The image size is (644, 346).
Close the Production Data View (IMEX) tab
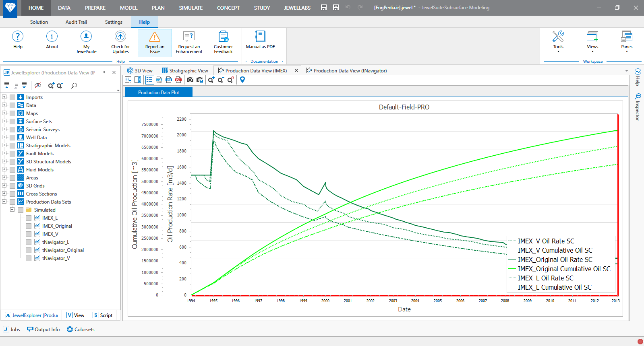click(296, 70)
